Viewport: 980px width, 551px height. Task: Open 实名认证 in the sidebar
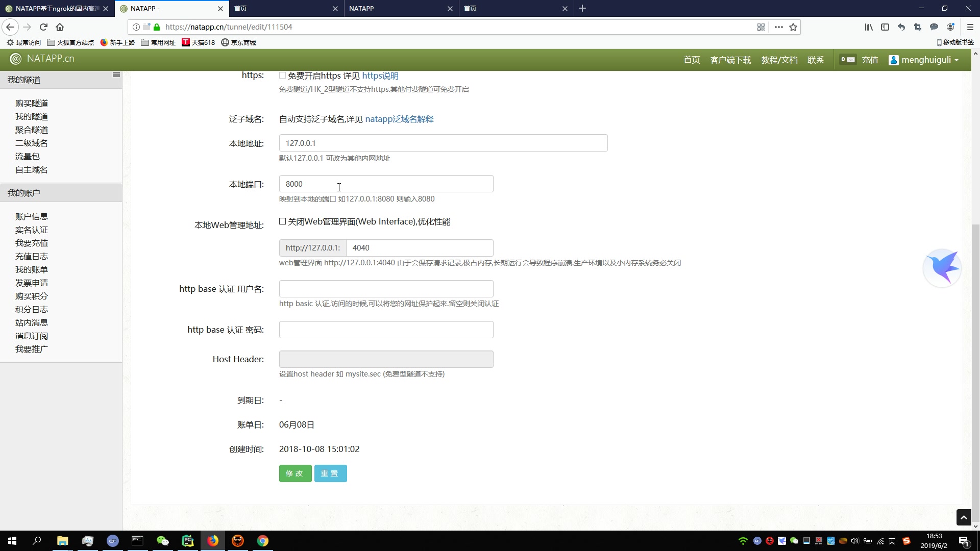point(32,230)
